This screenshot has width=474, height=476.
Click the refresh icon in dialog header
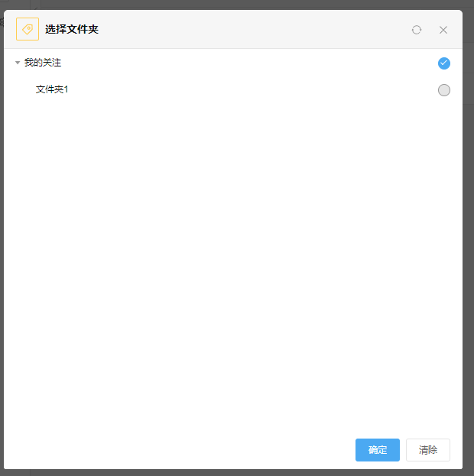pyautogui.click(x=417, y=30)
